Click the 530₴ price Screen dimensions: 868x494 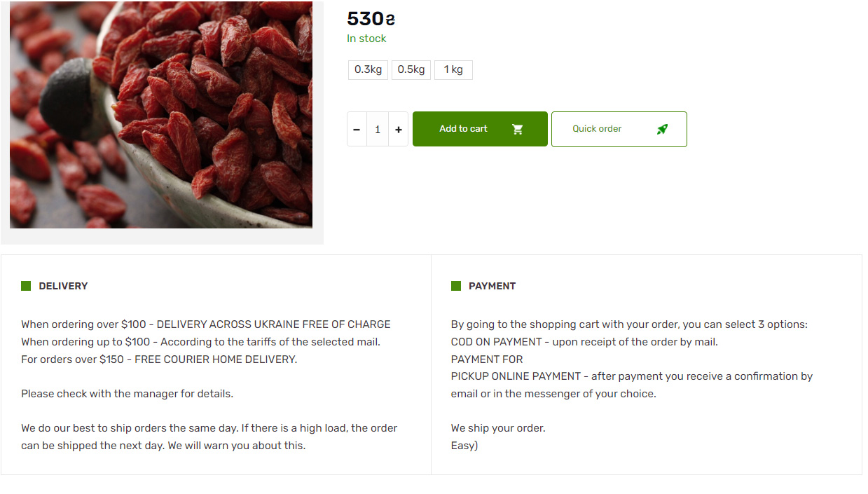(371, 19)
